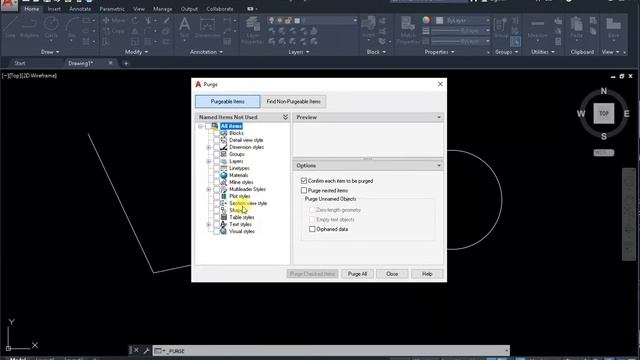Check the Text styles checkbox in tree
640x360 pixels.
[x=216, y=224]
